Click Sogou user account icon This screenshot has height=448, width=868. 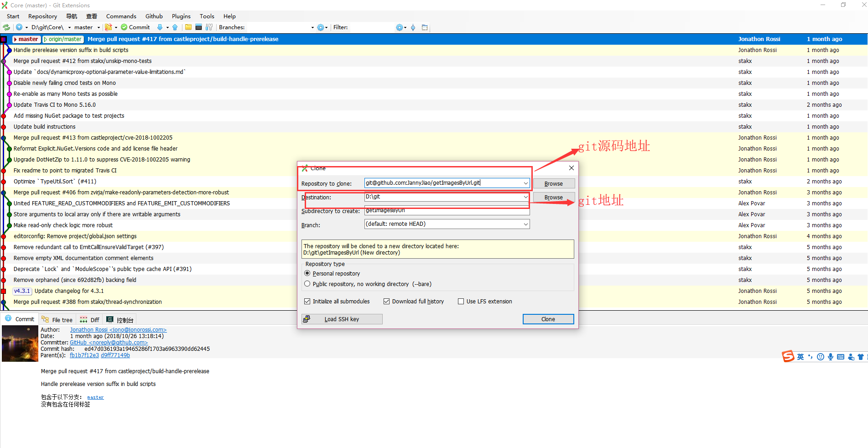pyautogui.click(x=851, y=357)
